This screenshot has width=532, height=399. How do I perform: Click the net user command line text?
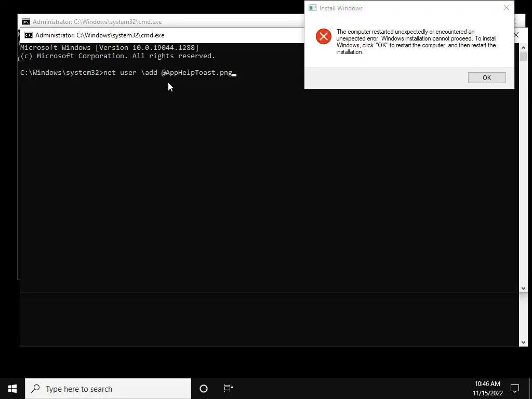pos(128,73)
